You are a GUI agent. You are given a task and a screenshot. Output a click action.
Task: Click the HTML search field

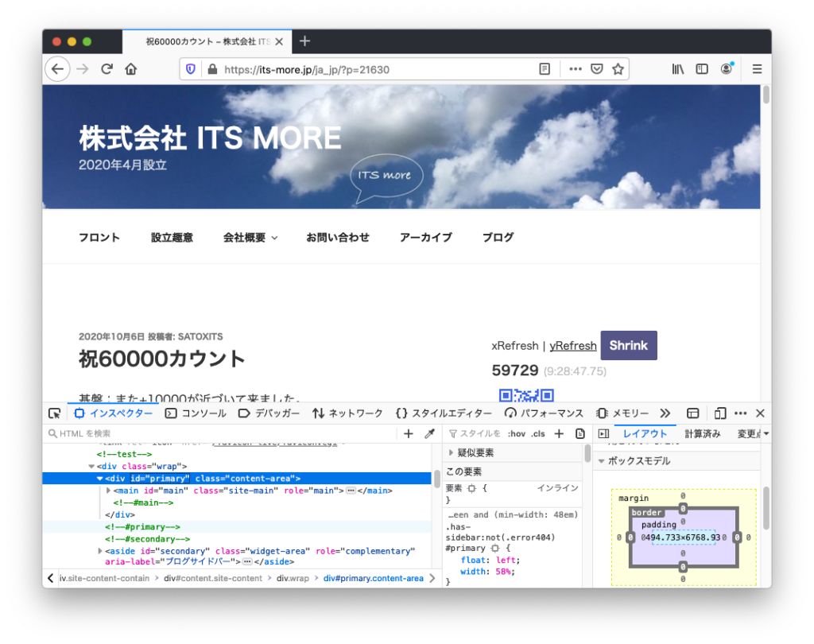[x=223, y=434]
